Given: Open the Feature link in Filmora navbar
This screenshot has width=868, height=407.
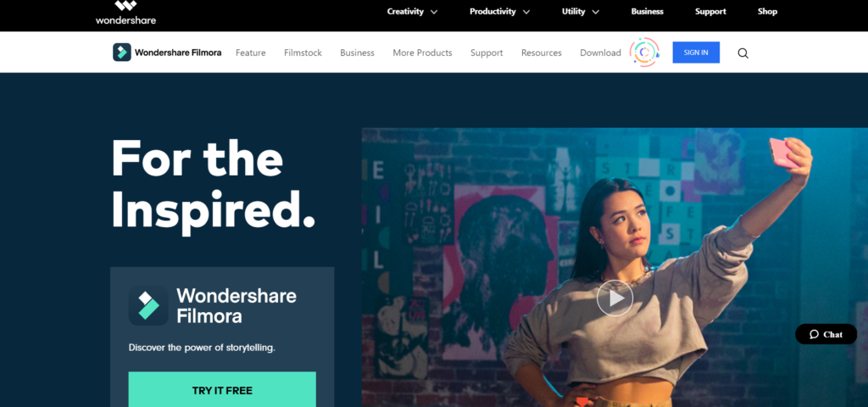Looking at the screenshot, I should tap(250, 53).
